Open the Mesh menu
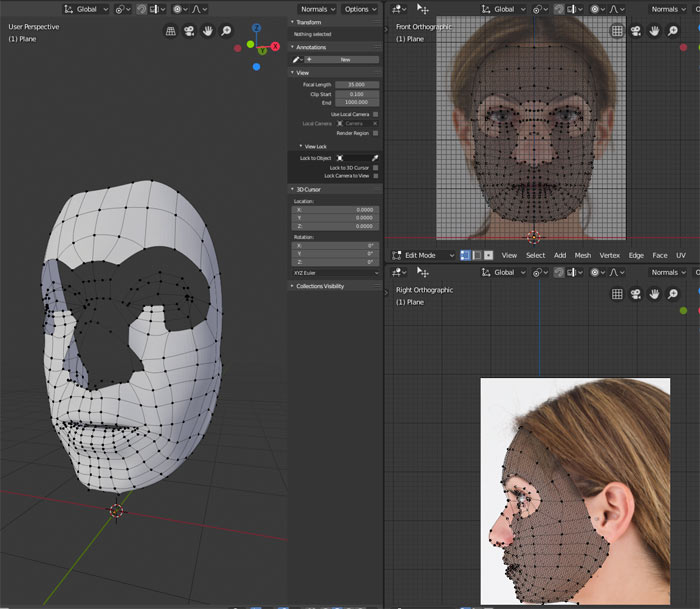Image resolution: width=700 pixels, height=609 pixels. [583, 255]
